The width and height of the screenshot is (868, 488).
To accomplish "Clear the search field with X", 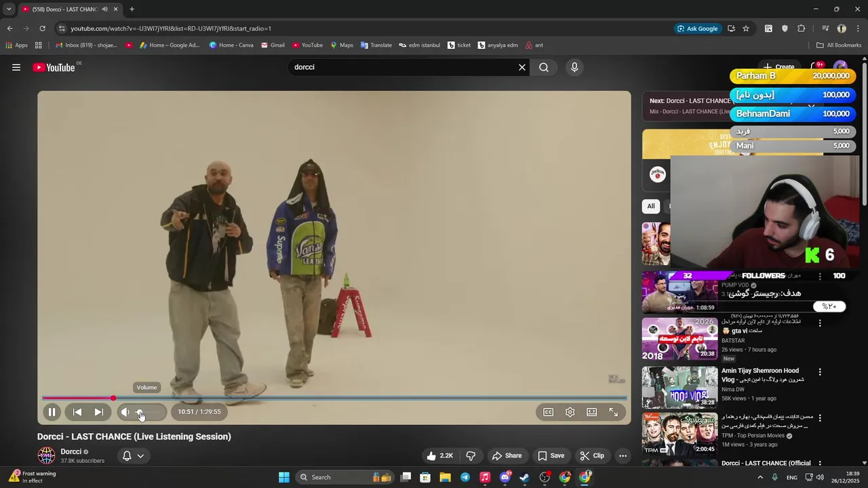I will tap(522, 67).
